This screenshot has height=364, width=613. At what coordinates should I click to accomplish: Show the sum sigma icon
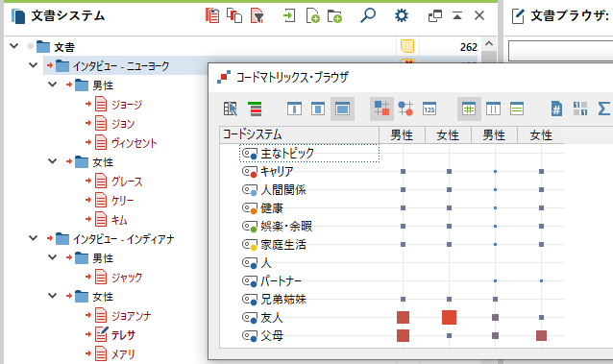click(x=604, y=109)
